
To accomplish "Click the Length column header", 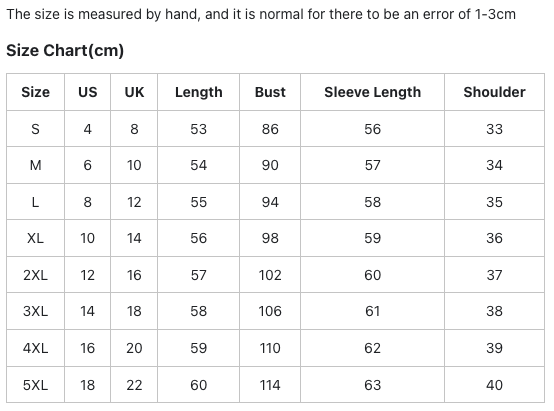I will coord(199,92).
